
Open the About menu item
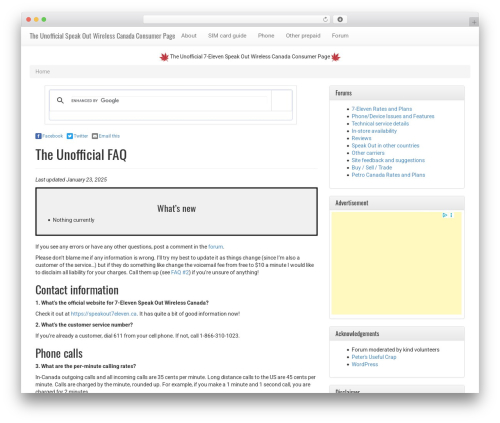tap(189, 36)
